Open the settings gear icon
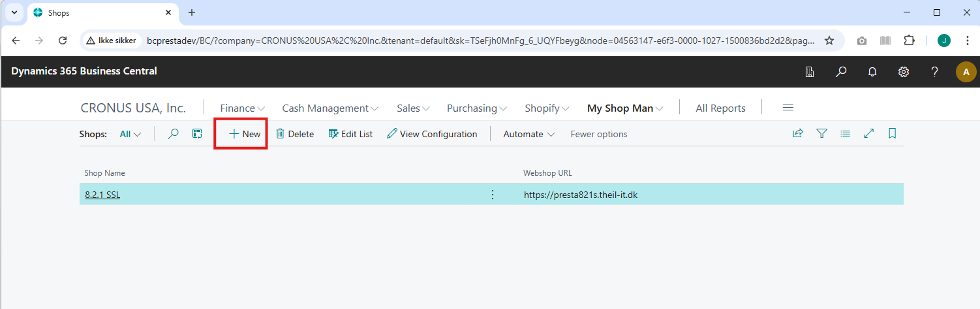The image size is (980, 309). click(x=904, y=72)
